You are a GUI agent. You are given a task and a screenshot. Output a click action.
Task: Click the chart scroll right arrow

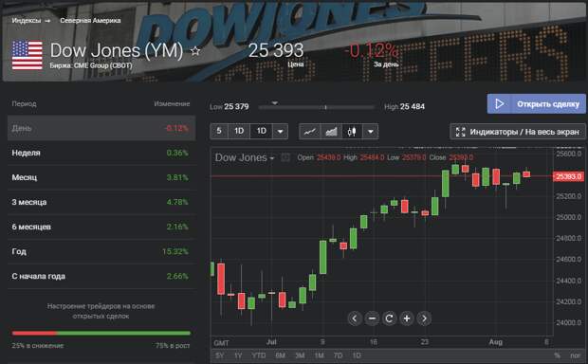point(424,318)
